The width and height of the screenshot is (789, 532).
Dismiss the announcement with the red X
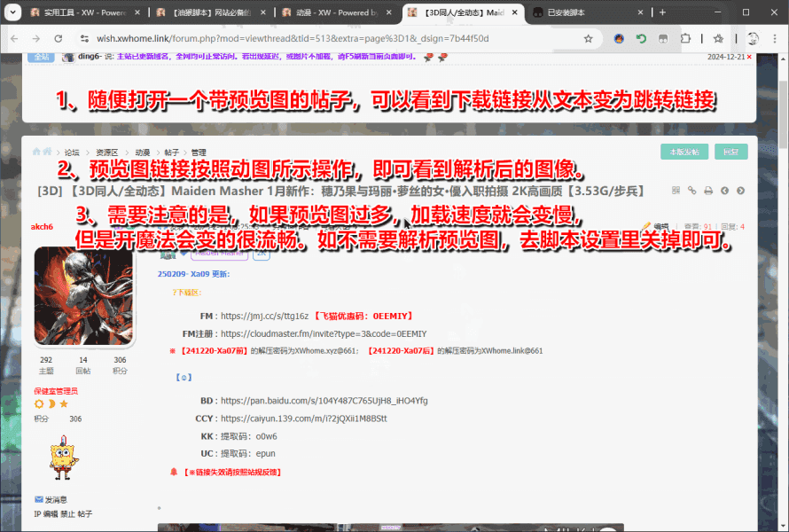pos(749,57)
